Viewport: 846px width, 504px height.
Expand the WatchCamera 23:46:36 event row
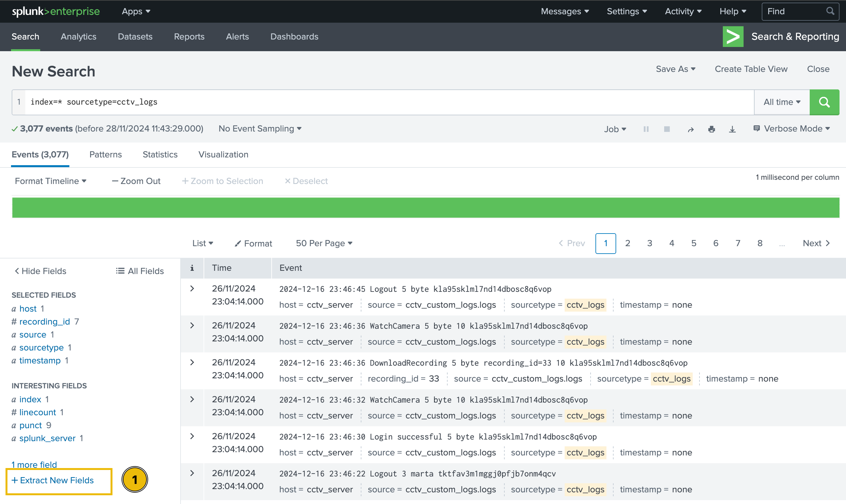(192, 325)
